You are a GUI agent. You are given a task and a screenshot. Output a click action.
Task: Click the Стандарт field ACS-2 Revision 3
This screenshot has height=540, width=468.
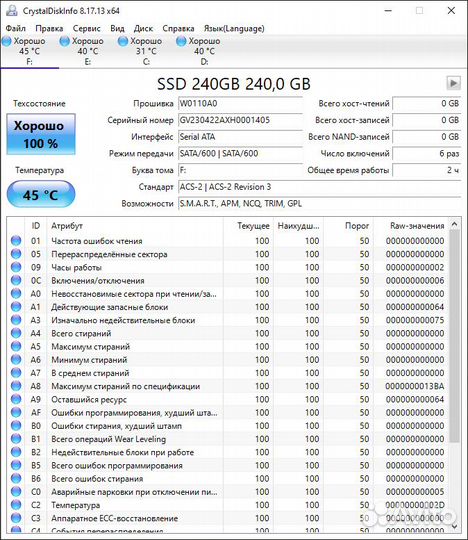[x=320, y=187]
